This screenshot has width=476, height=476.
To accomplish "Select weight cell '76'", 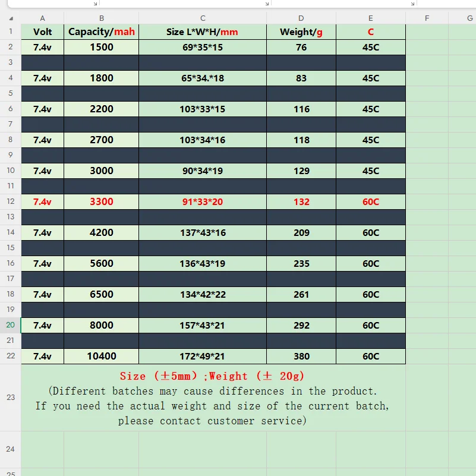I will point(301,48).
